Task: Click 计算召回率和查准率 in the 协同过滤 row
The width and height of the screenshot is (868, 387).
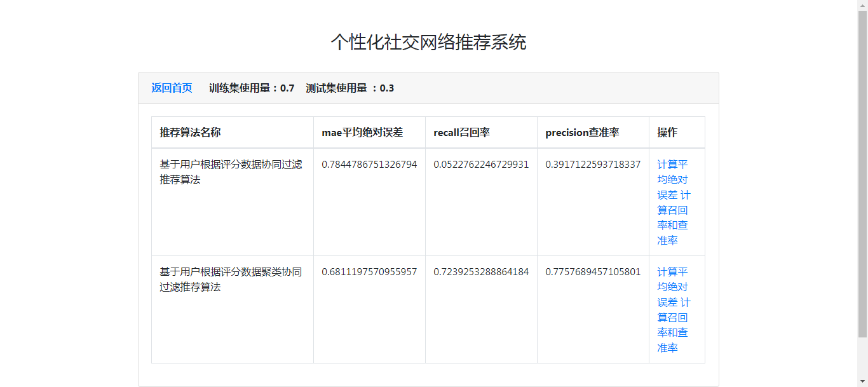Action: click(674, 217)
